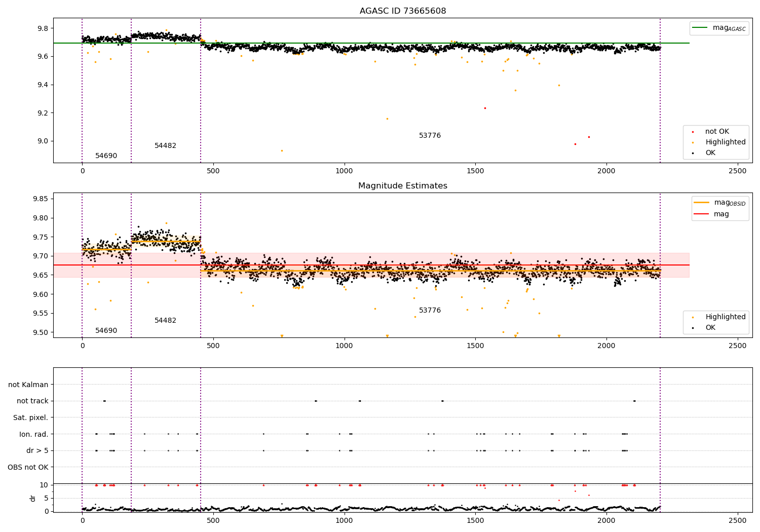Click the red 'not OK' legend marker
This screenshot has width=760, height=532.
coord(693,132)
